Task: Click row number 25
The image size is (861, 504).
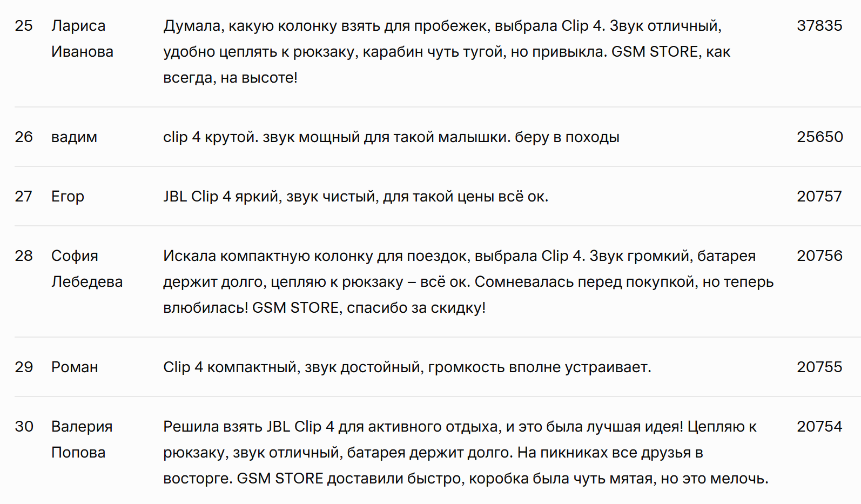Action: pyautogui.click(x=24, y=26)
